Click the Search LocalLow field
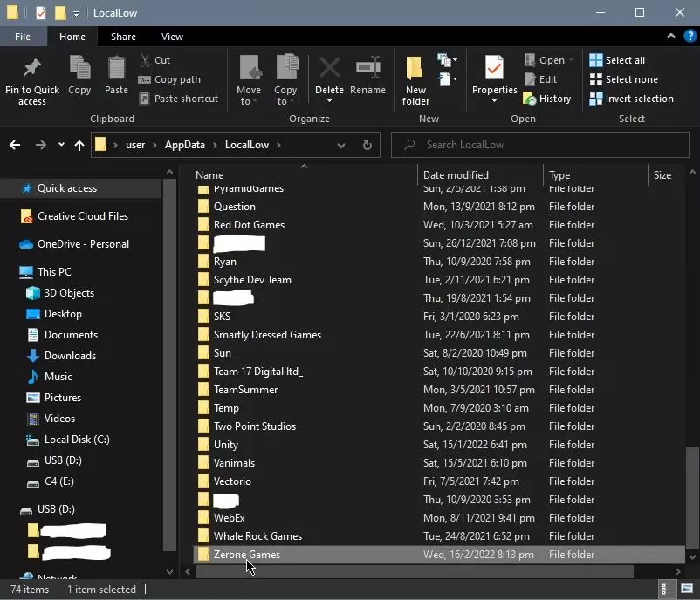The width and height of the screenshot is (700, 600). pyautogui.click(x=539, y=145)
